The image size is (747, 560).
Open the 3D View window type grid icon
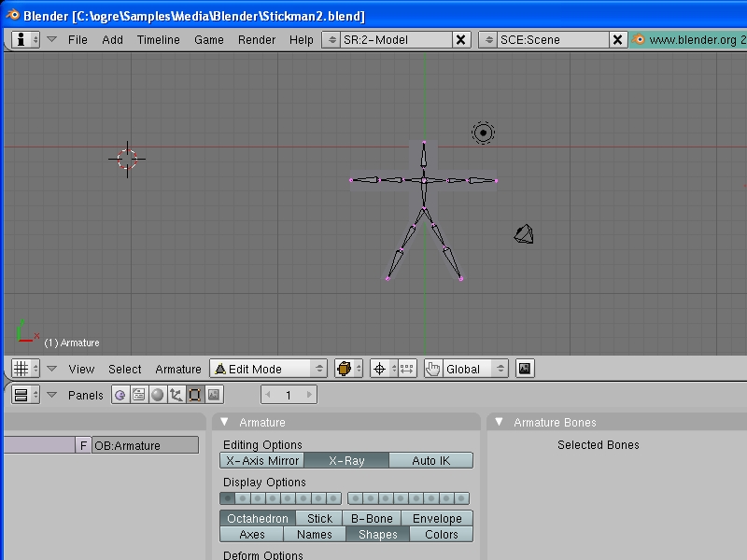pyautogui.click(x=25, y=369)
